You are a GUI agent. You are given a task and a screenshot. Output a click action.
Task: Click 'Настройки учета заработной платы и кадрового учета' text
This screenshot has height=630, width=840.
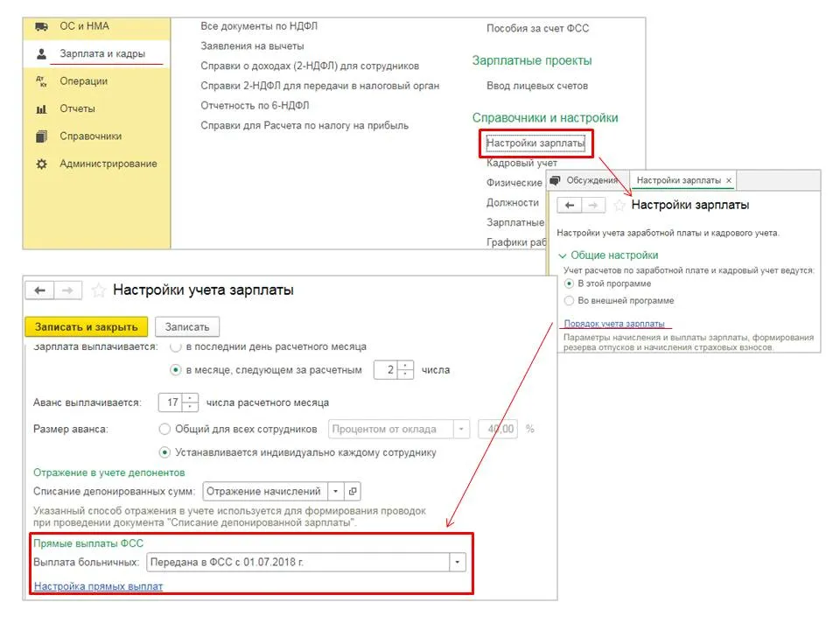(668, 233)
